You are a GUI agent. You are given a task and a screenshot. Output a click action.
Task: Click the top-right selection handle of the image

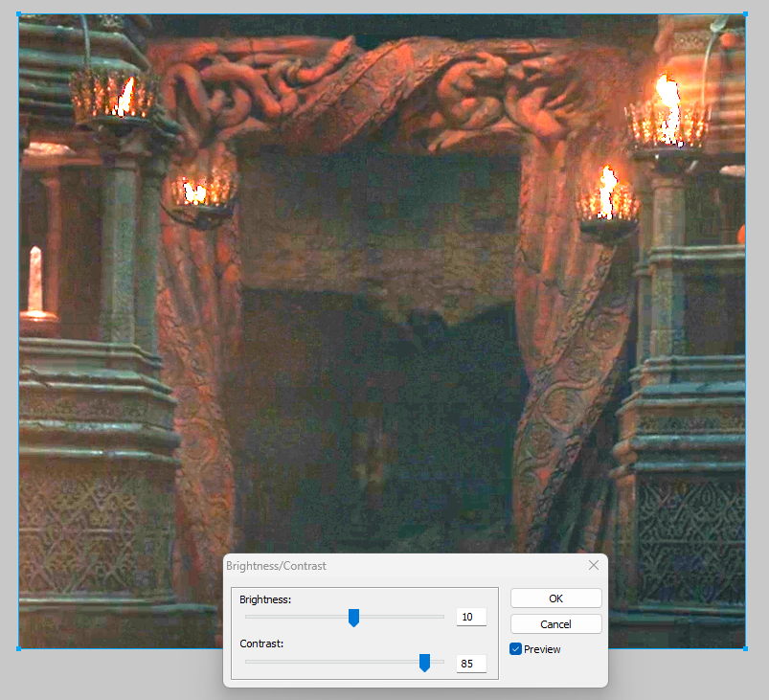click(x=745, y=14)
